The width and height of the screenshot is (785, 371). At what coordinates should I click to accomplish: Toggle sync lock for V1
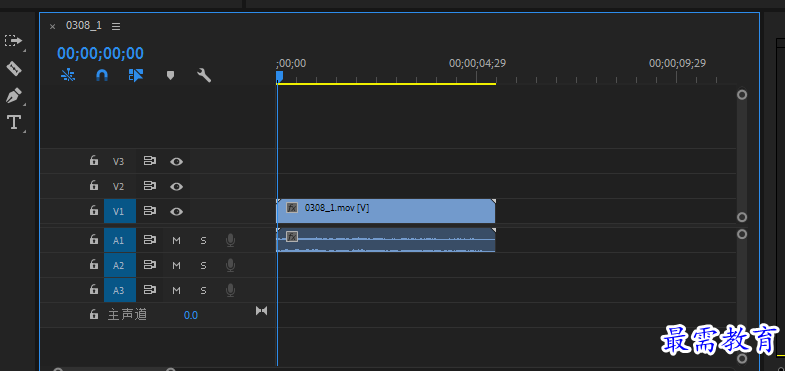tap(150, 211)
